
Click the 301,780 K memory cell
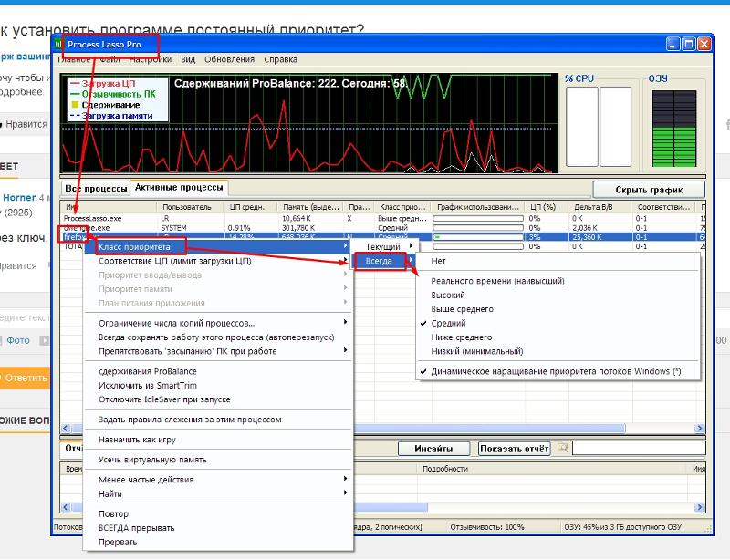tap(298, 228)
